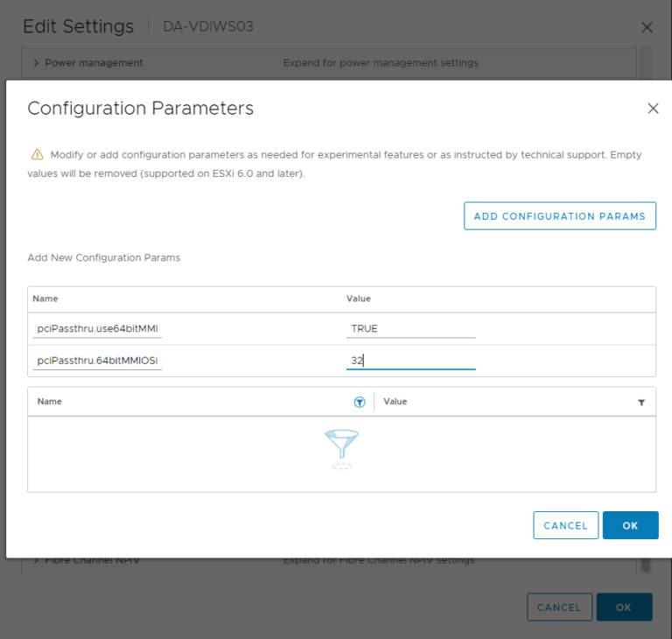Image resolution: width=672 pixels, height=639 pixels.
Task: Expand the Power management section
Action: 36,63
